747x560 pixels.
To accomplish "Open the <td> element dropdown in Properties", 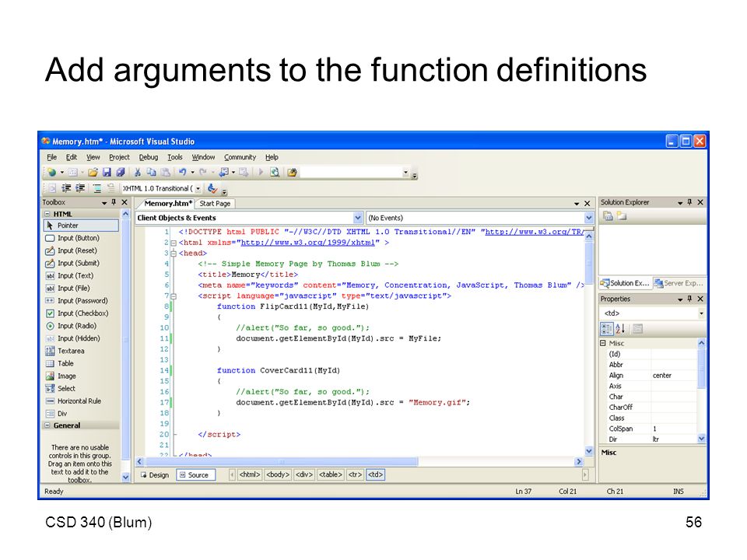I will click(701, 313).
